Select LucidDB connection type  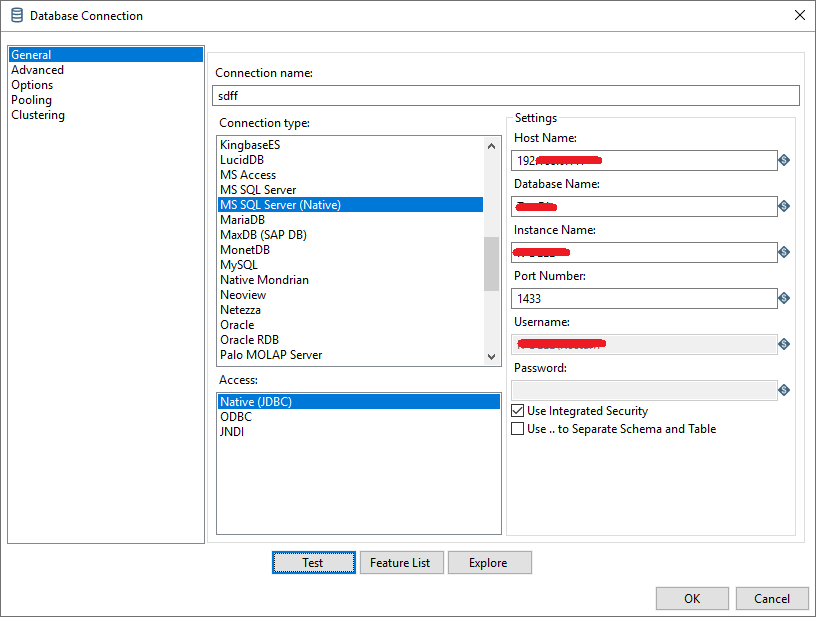(353, 161)
